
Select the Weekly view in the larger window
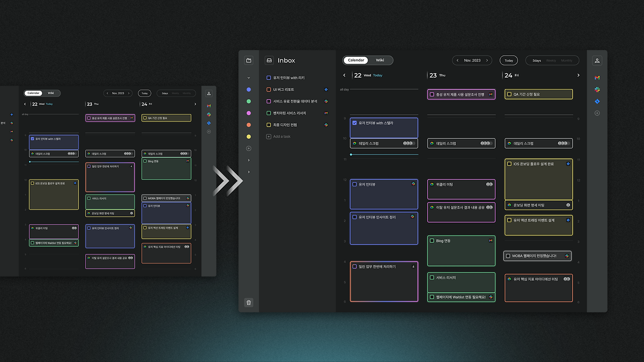[551, 60]
